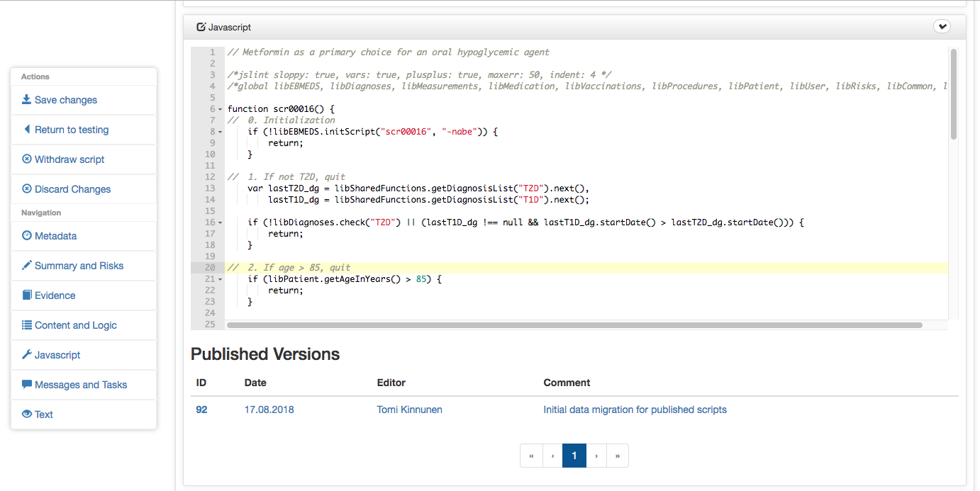Click the Discard Changes circled-x icon
The height and width of the screenshot is (491, 980).
pos(27,189)
